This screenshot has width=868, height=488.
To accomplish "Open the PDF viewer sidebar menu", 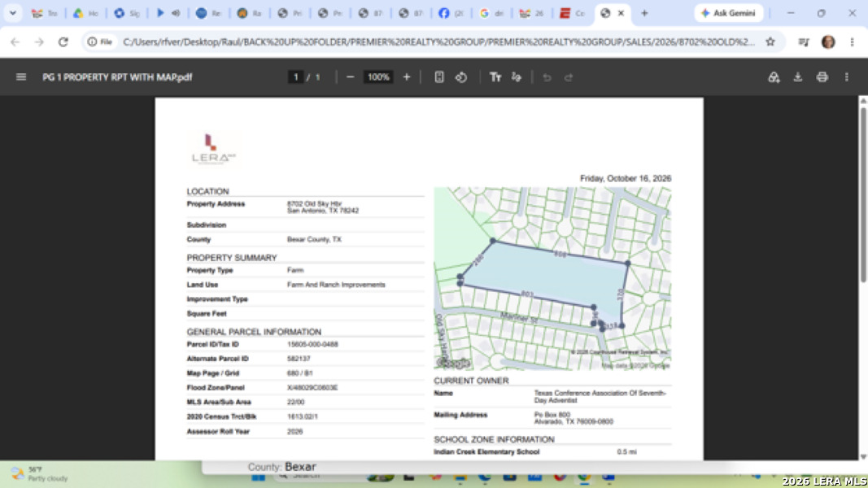I will 21,77.
